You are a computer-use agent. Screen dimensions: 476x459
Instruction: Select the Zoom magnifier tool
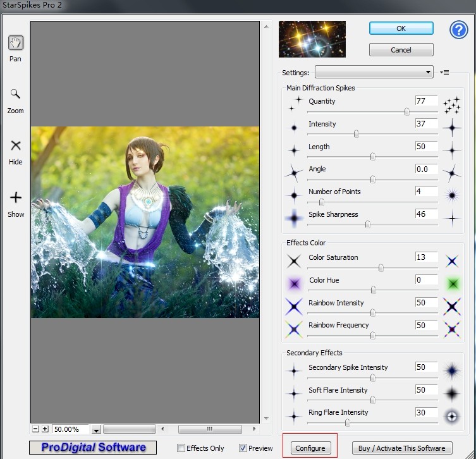coord(15,94)
